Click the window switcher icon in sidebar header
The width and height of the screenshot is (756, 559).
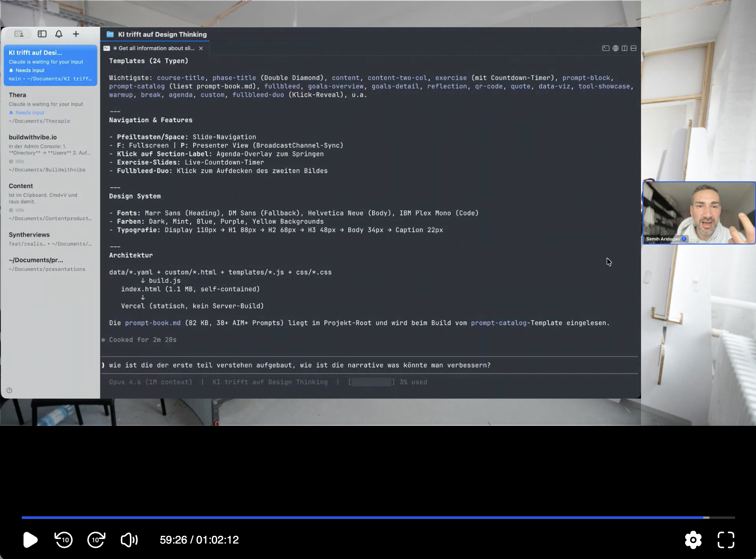[19, 34]
